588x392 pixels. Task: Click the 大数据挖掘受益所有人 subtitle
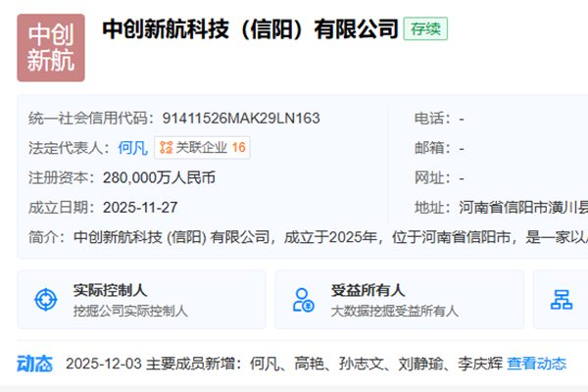(x=394, y=311)
